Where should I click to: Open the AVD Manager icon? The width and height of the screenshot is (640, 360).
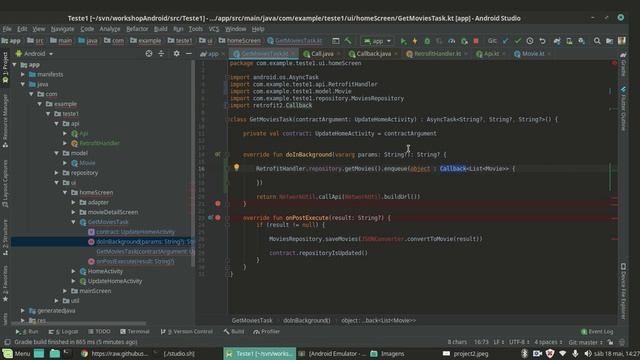[x=569, y=41]
